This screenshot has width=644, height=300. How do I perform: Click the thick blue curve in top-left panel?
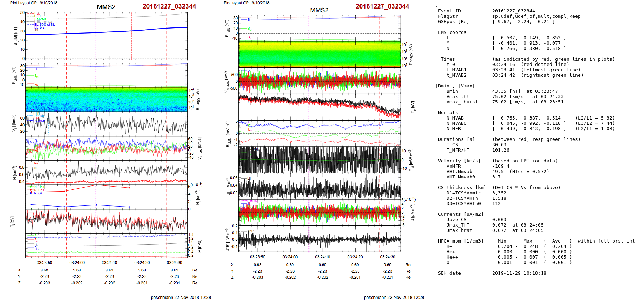(x=107, y=32)
